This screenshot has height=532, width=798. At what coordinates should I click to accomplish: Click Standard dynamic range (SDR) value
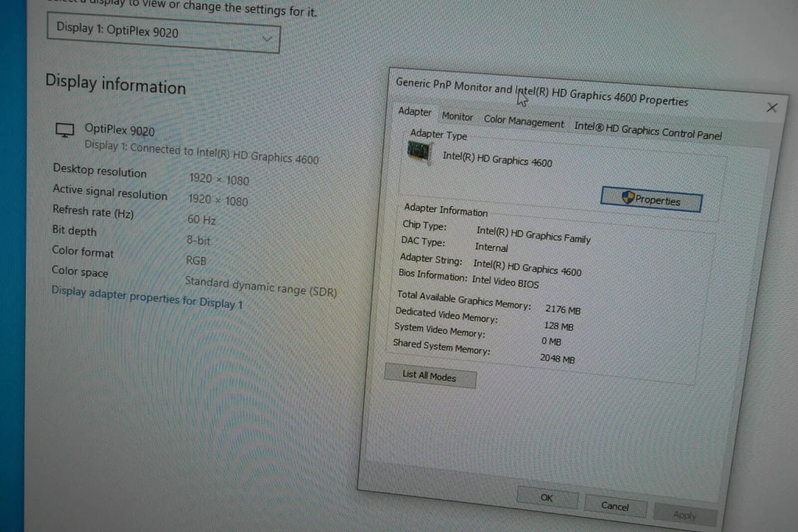click(x=260, y=286)
